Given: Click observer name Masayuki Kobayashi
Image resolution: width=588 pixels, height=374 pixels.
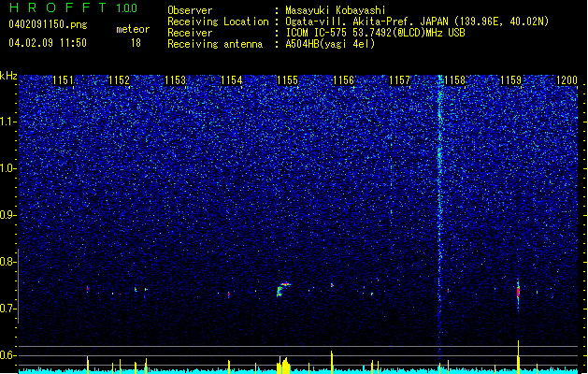Looking at the screenshot, I should tap(336, 10).
